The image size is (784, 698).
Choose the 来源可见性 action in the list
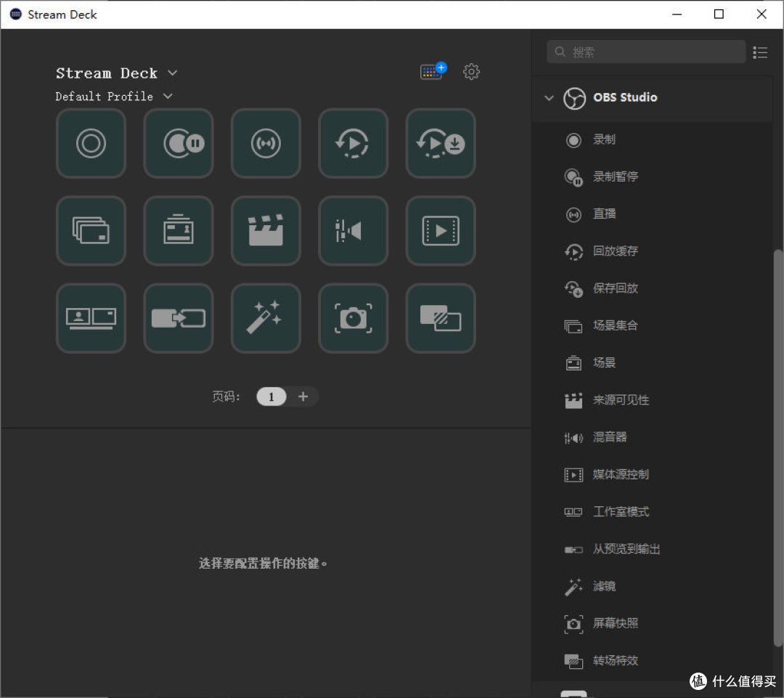(x=652, y=400)
